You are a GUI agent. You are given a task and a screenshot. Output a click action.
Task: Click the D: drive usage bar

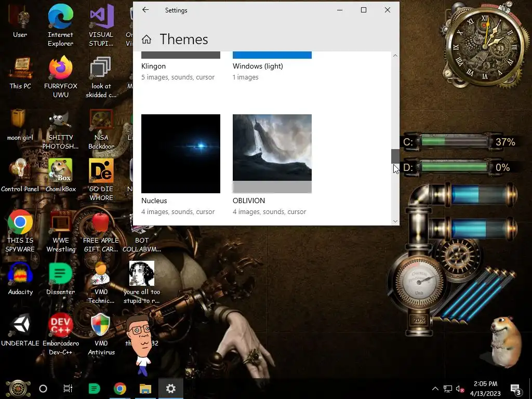click(x=454, y=167)
